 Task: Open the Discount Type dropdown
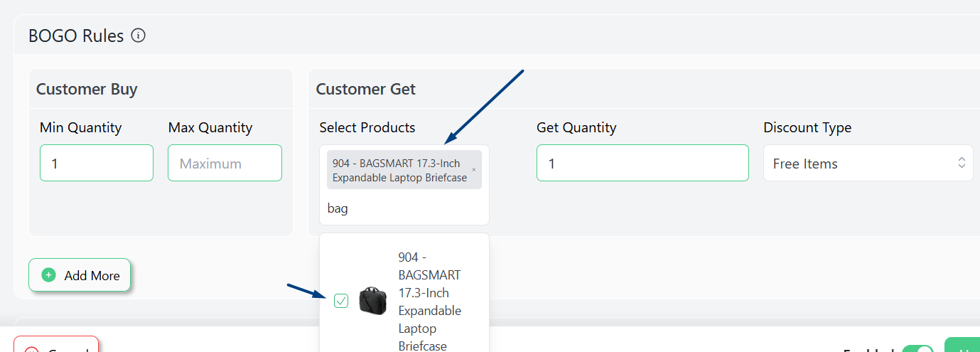coord(868,164)
